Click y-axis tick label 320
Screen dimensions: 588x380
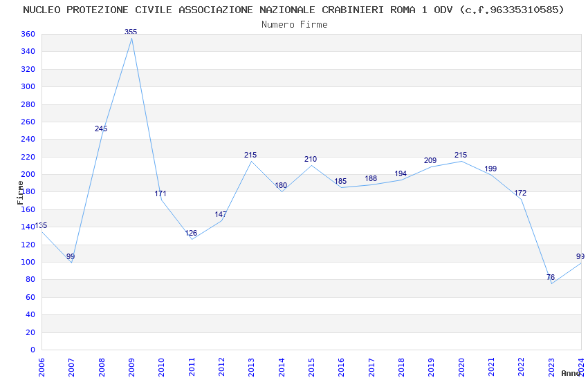pyautogui.click(x=28, y=69)
